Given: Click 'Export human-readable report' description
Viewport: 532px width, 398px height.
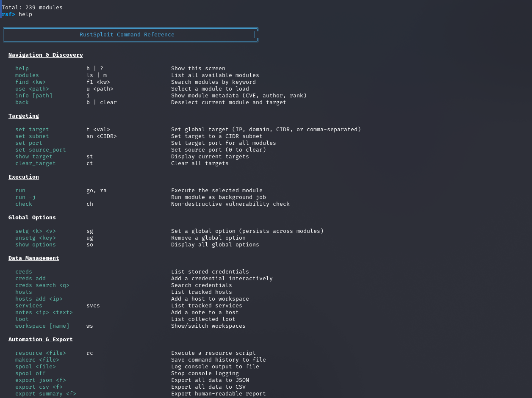Looking at the screenshot, I should (x=219, y=394).
